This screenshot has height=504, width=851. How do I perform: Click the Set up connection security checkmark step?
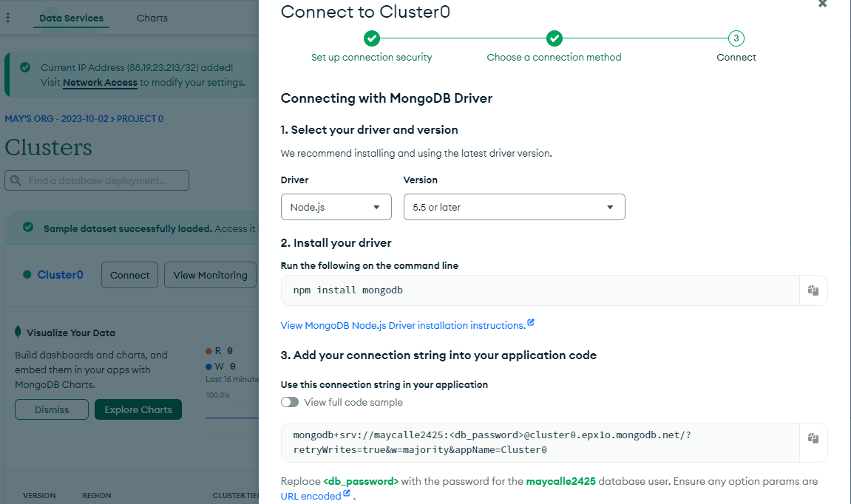[372, 38]
